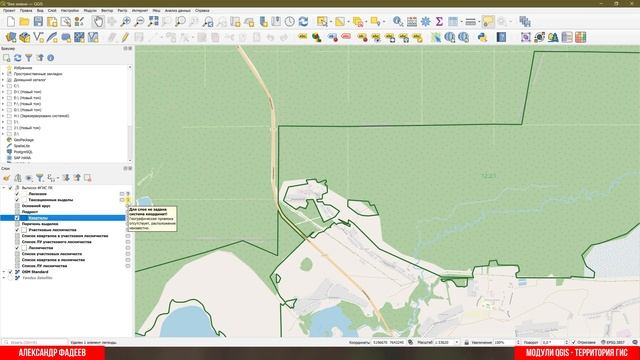Click the EPSG:3857 project CRS button

pyautogui.click(x=613, y=342)
